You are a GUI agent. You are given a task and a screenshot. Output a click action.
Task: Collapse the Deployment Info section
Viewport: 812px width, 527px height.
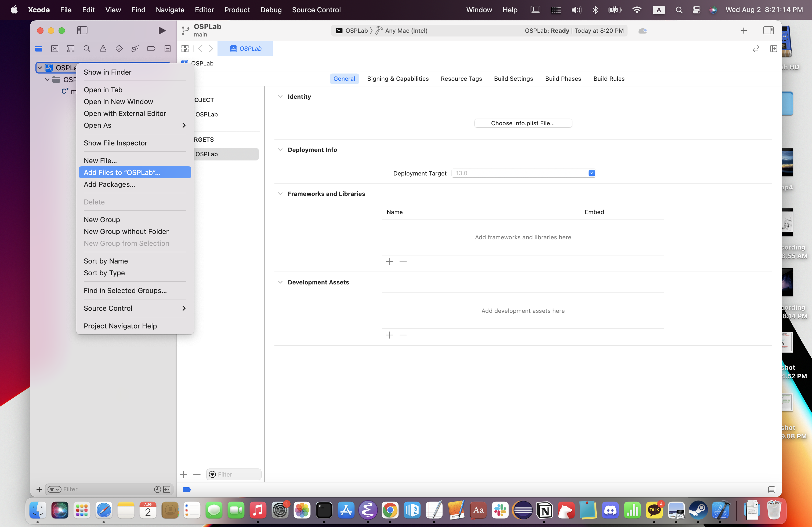tap(280, 150)
